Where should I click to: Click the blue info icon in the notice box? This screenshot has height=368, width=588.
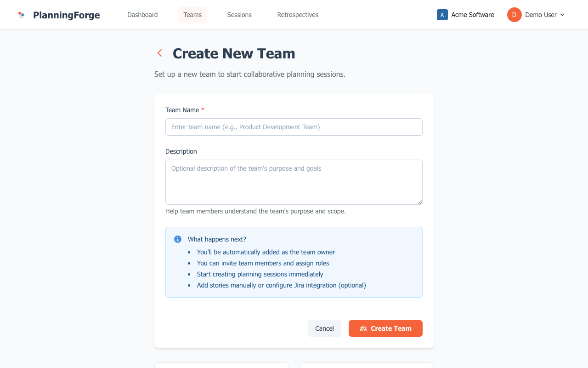(x=177, y=239)
